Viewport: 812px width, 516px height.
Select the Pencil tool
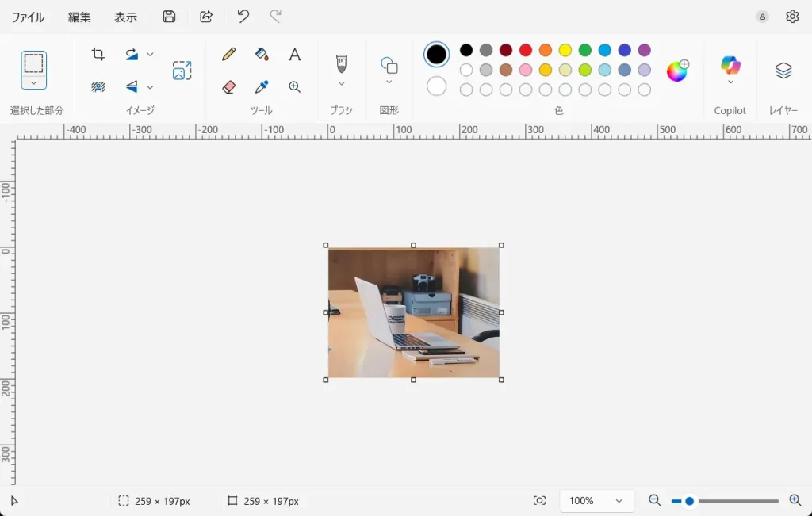click(x=229, y=54)
